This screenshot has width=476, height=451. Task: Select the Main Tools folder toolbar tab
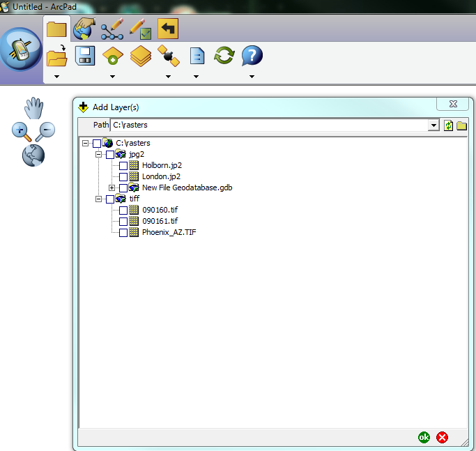(x=56, y=29)
